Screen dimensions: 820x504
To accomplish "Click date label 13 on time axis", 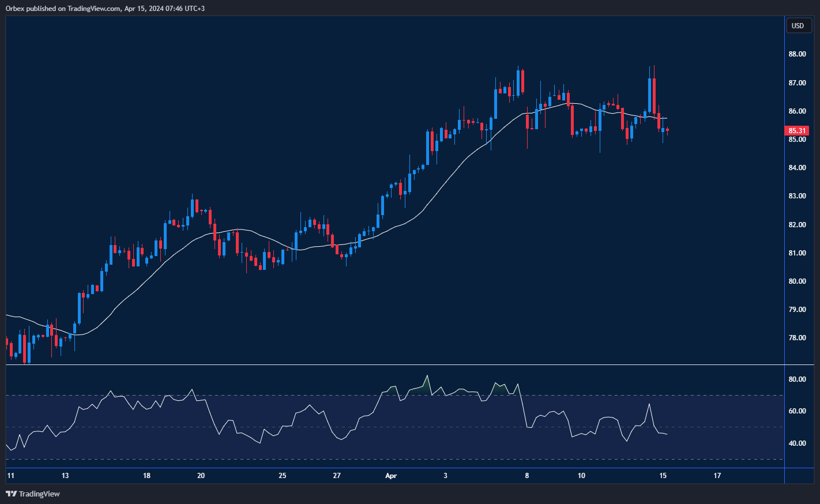I will click(x=65, y=476).
